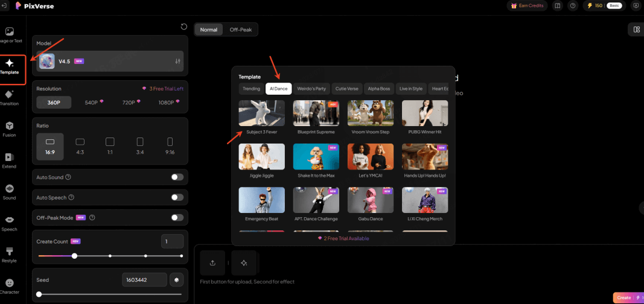644x304 pixels.
Task: Switch to Alpha Boss template tab
Action: click(x=380, y=89)
